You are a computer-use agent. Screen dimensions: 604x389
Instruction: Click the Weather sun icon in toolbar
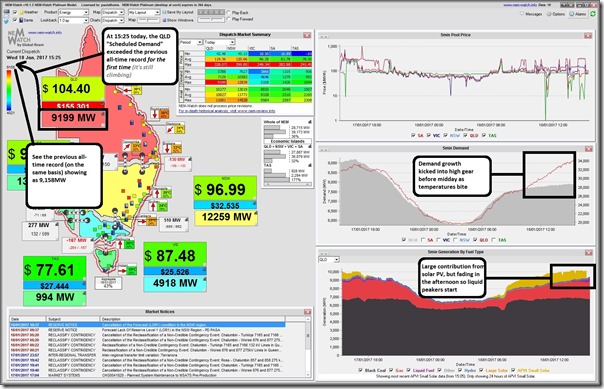click(x=21, y=12)
